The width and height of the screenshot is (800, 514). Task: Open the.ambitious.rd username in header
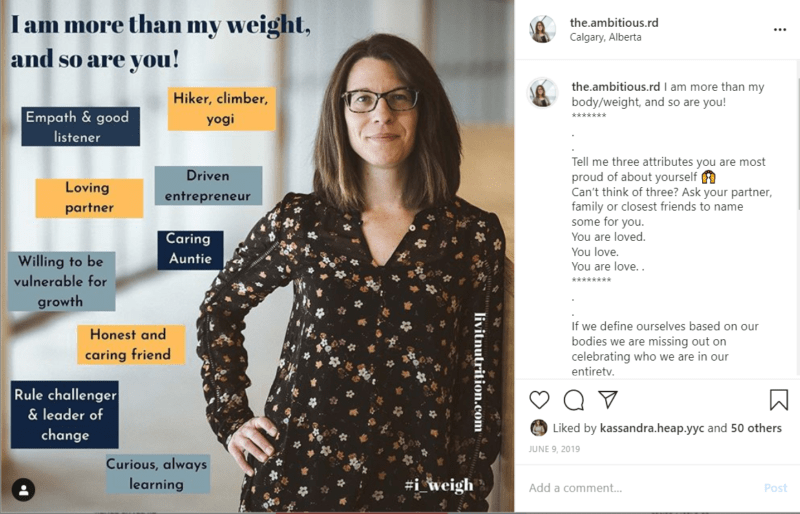click(x=614, y=22)
